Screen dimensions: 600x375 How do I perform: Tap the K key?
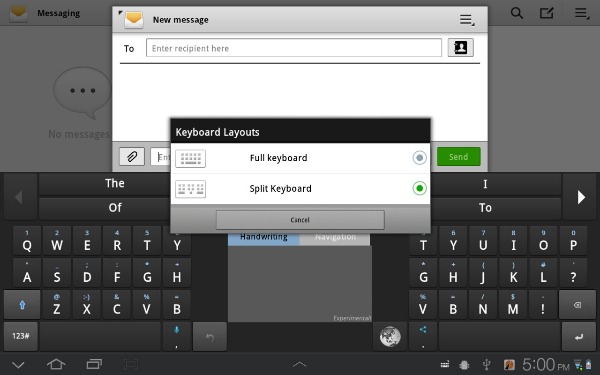point(513,273)
